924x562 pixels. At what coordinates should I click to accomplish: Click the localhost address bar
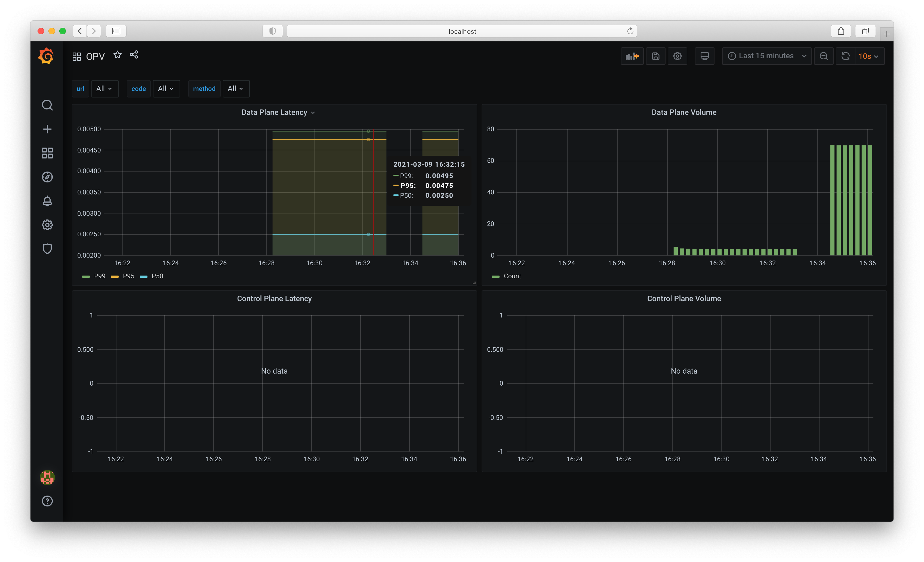(462, 31)
